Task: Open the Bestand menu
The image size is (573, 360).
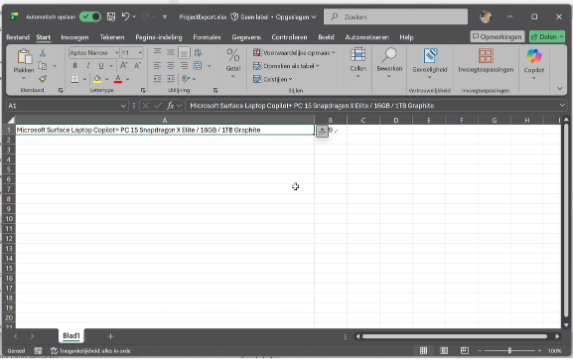Action: click(18, 37)
